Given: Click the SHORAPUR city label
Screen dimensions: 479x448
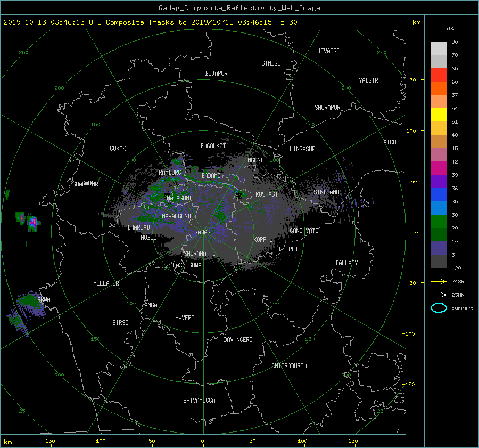Looking at the screenshot, I should [x=327, y=108].
